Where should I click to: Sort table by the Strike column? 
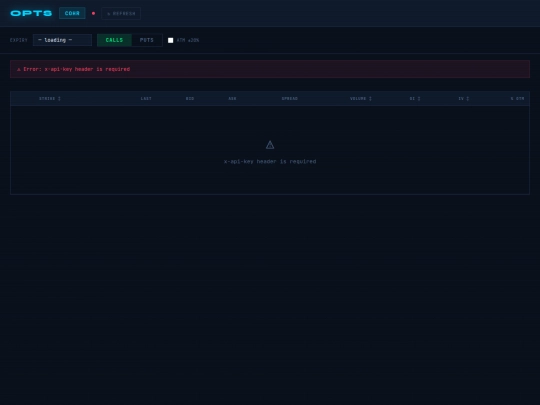coord(50,98)
